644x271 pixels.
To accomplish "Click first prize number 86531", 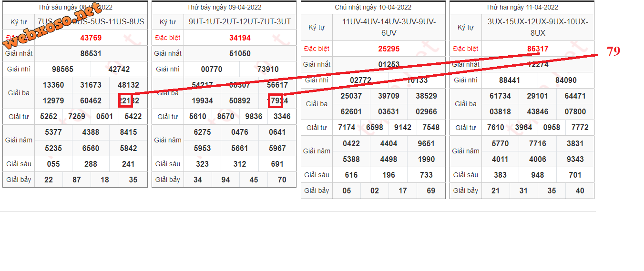I will click(x=91, y=53).
